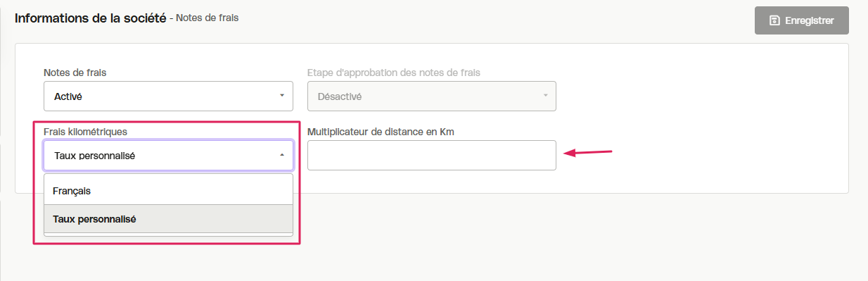Click the up caret of the Taux personnalisé dropdown

pyautogui.click(x=281, y=155)
